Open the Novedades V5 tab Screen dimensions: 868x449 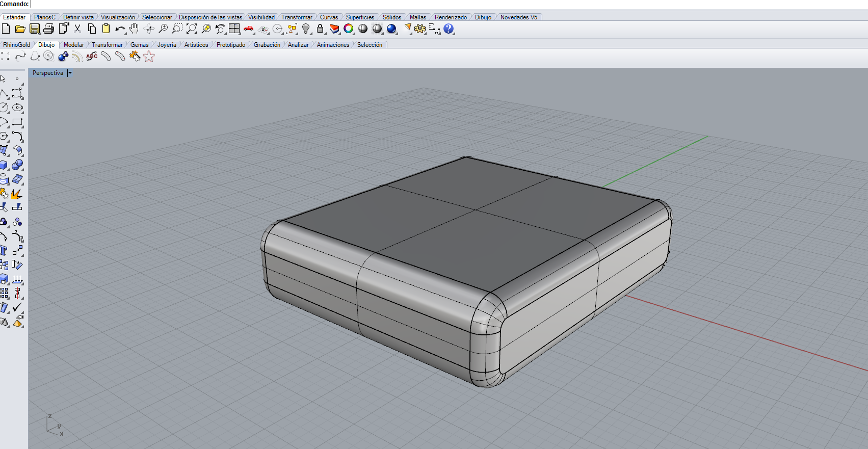point(519,17)
